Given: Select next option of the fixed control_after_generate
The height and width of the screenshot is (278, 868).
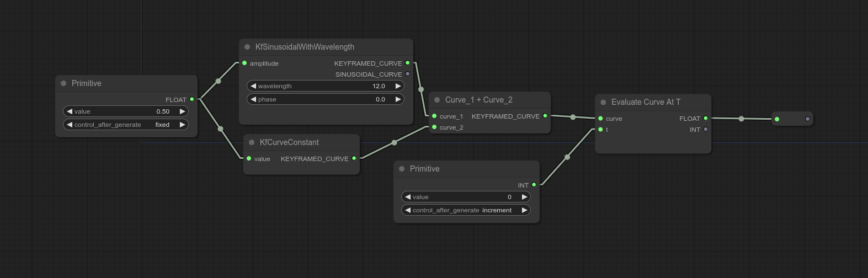Looking at the screenshot, I should [x=182, y=125].
